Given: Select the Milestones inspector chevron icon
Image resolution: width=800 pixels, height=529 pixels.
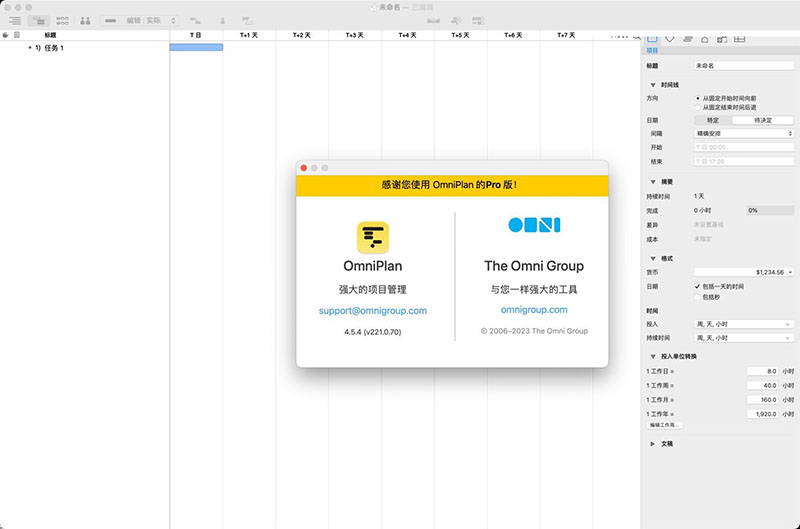Looking at the screenshot, I should [x=670, y=39].
